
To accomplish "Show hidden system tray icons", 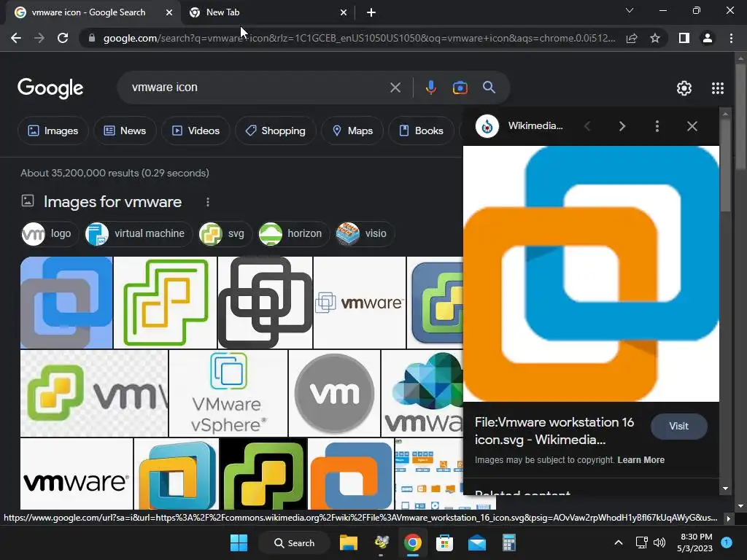I will [x=619, y=542].
